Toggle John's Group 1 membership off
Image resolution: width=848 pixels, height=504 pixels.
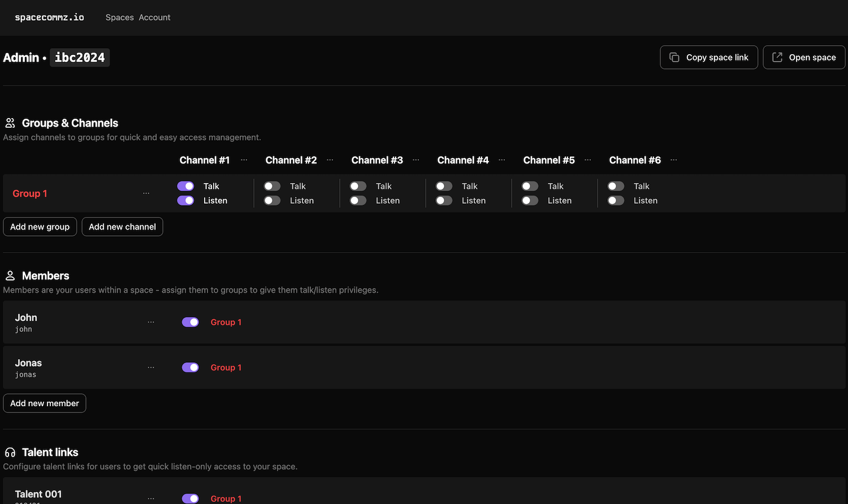tap(191, 322)
